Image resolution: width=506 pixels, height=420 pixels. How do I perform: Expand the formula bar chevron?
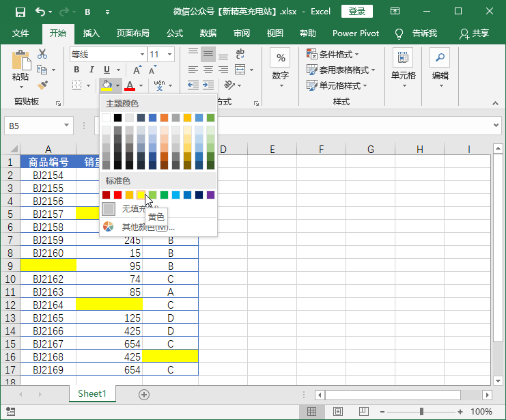point(496,125)
